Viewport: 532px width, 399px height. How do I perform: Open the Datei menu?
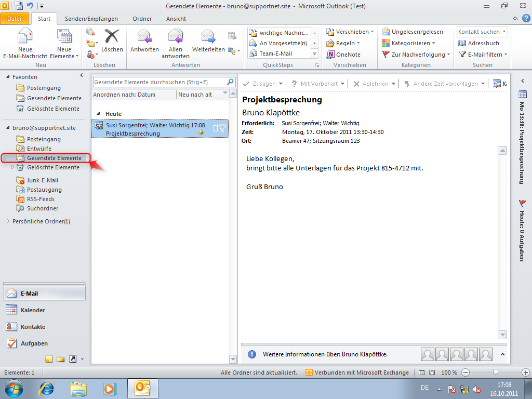tap(14, 18)
